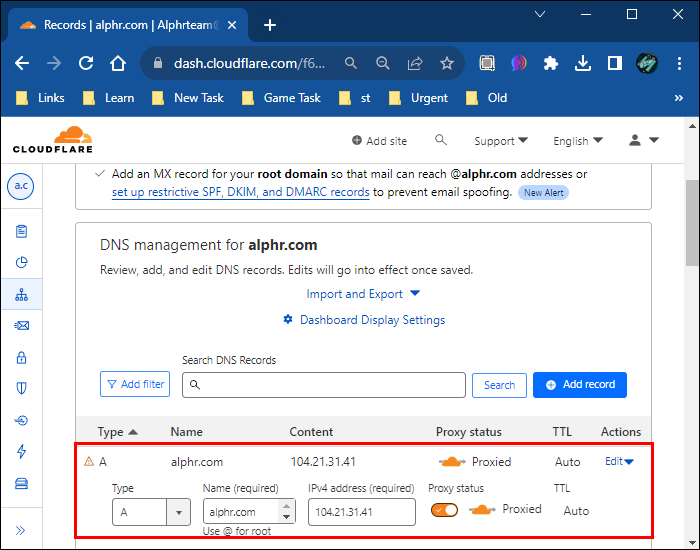
Task: Select the Records alphr.com browser tab
Action: point(127,25)
